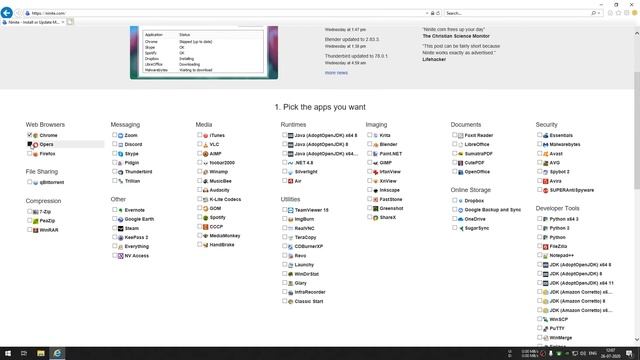Click the Blender icon
The image size is (640, 360).
tap(376, 144)
